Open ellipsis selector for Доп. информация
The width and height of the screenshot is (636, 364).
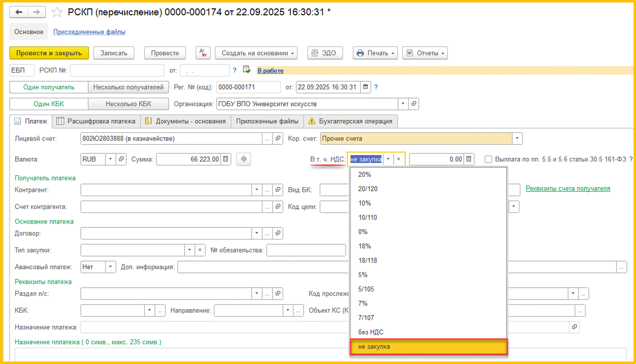[x=621, y=267]
